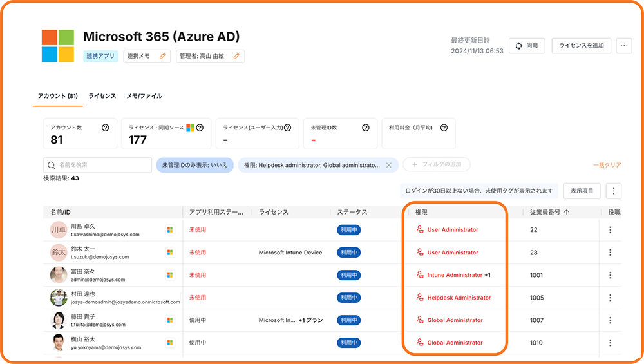Open the 表示項目 column selector
The width and height of the screenshot is (644, 364).
(x=582, y=191)
